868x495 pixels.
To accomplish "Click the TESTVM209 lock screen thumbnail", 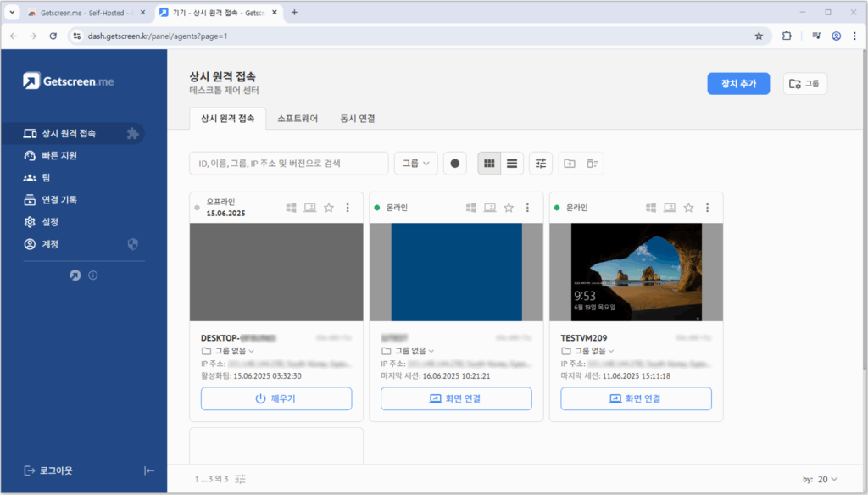I will pos(637,272).
